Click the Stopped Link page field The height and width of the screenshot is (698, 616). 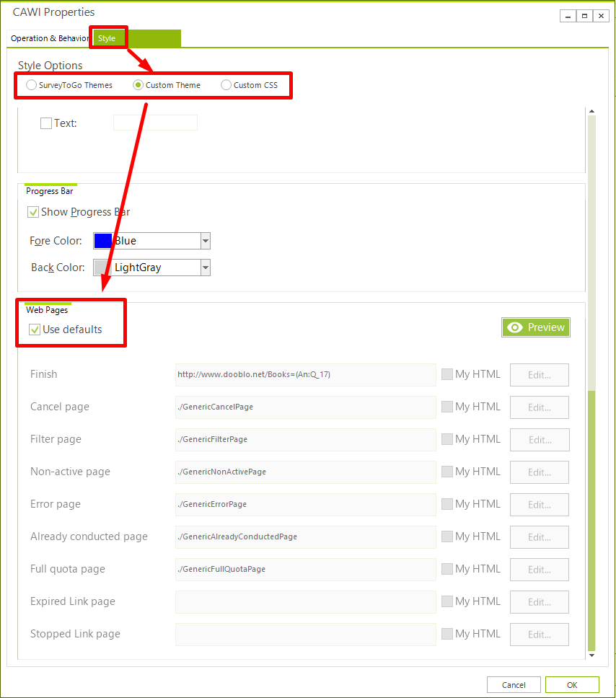[306, 635]
